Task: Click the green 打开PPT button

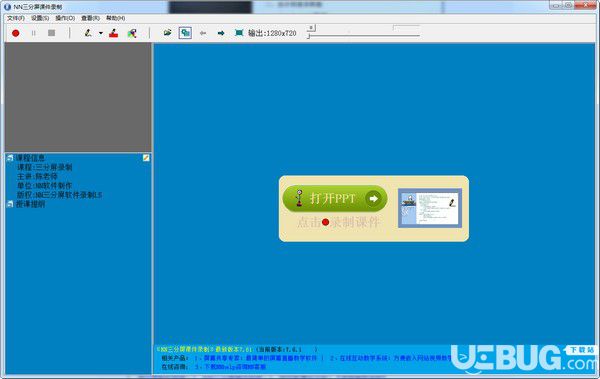Action: [x=335, y=198]
